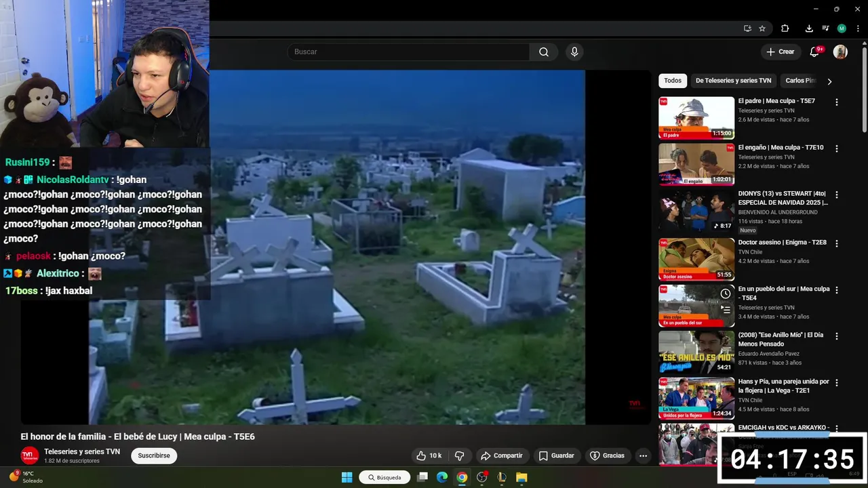Open more options for El engaño video
This screenshot has height=488, width=868.
[836, 148]
